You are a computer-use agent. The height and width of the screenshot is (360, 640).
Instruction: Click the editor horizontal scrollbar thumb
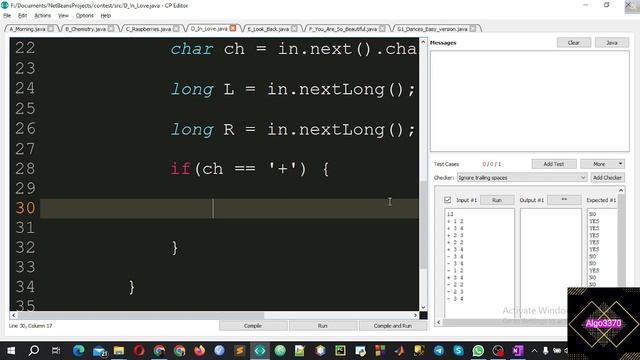click(141, 315)
